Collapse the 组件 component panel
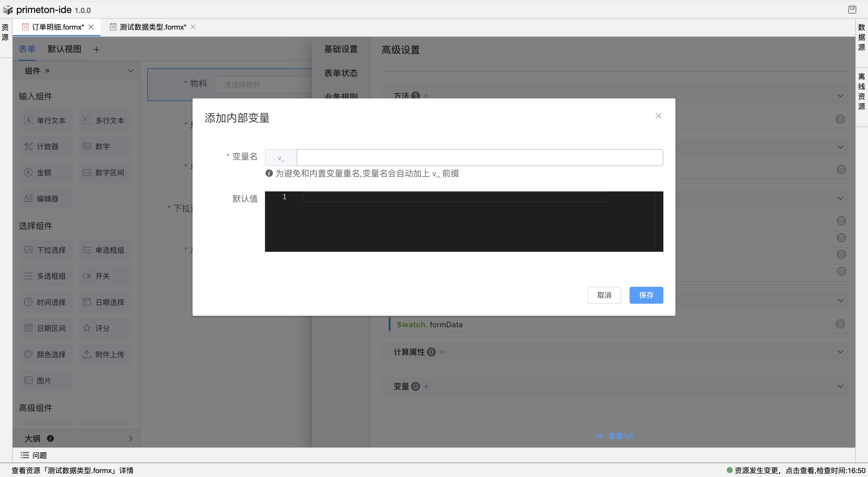The height and width of the screenshot is (477, 868). (131, 71)
